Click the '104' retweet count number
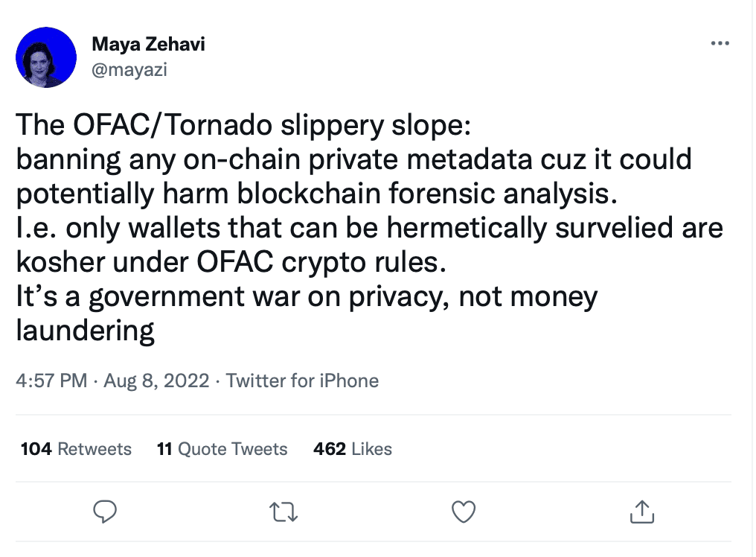Screen dimensions: 756x557 click(36, 449)
